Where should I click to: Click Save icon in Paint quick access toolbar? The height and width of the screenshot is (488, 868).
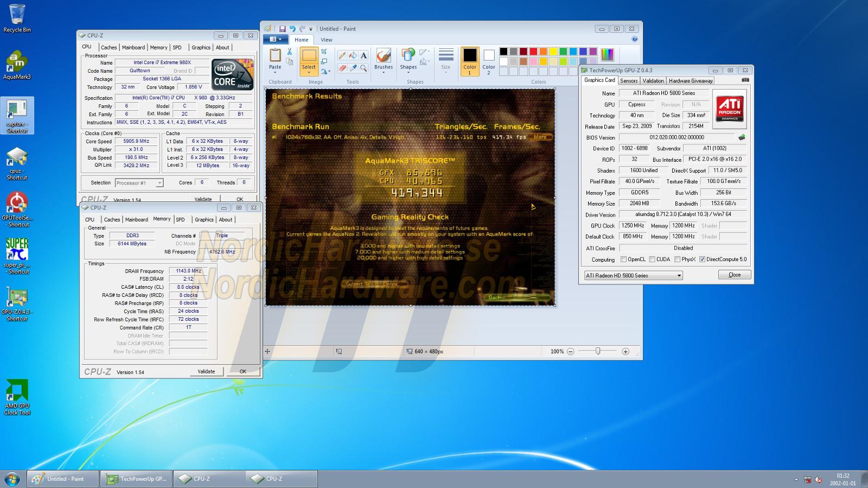pos(283,29)
